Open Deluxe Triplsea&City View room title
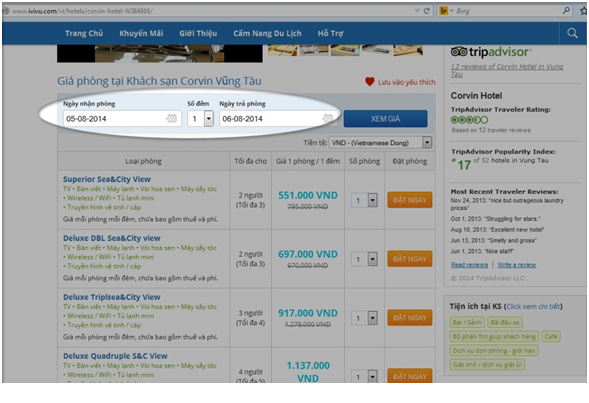 point(112,297)
